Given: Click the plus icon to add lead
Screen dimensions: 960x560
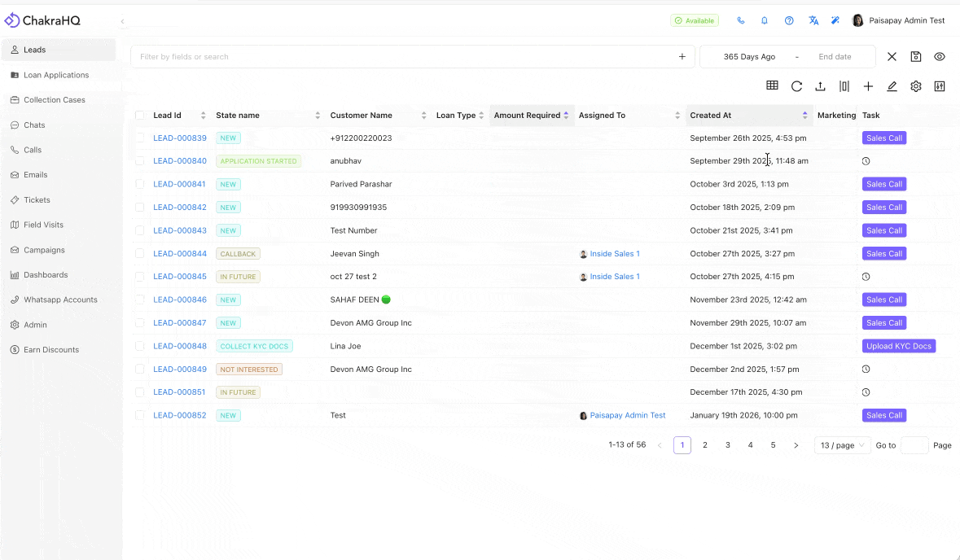Looking at the screenshot, I should [868, 86].
